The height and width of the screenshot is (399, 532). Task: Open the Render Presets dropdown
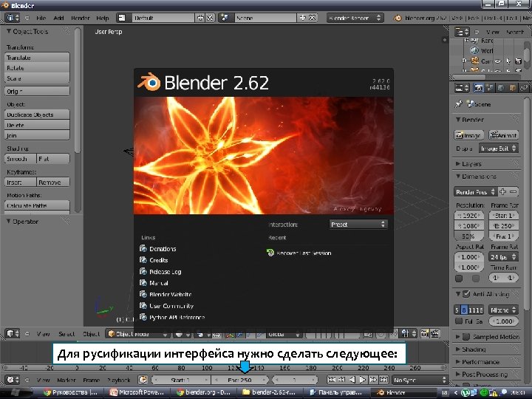475,191
